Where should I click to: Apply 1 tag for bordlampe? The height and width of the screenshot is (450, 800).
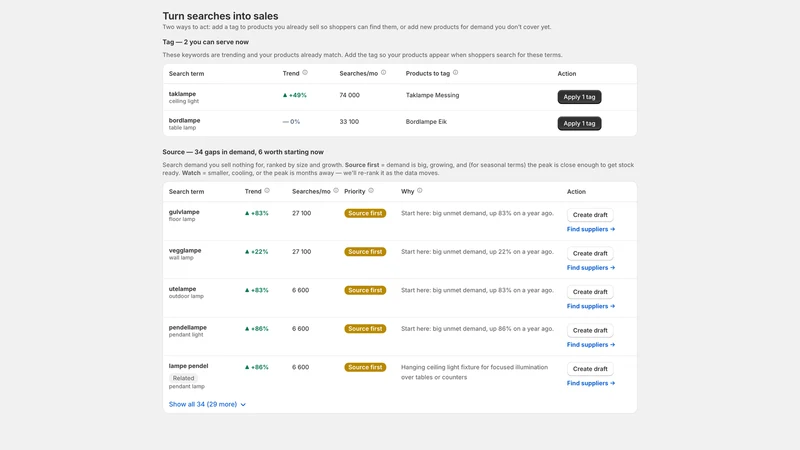[579, 123]
